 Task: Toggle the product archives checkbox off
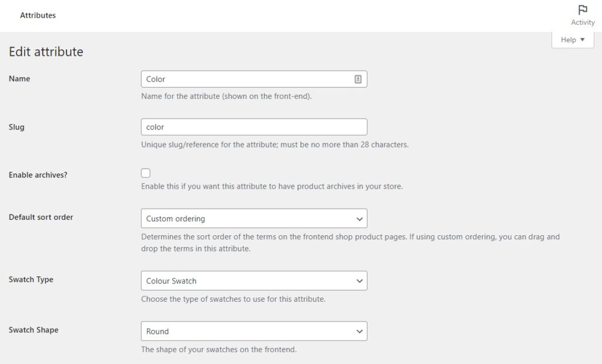[x=145, y=172]
